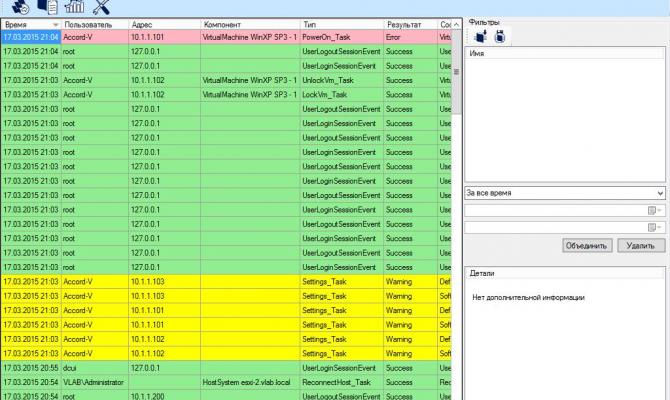Click 'Accord-V' in the UnlockVm_Task row
The image size is (670, 400).
pyautogui.click(x=95, y=80)
